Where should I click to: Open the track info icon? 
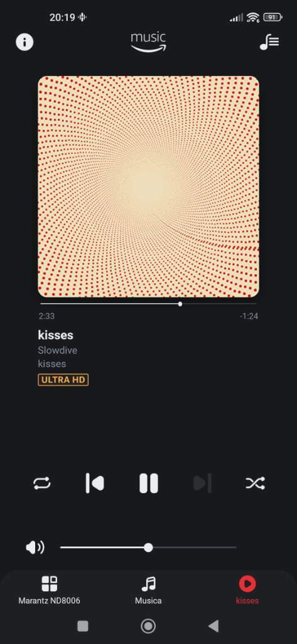24,42
